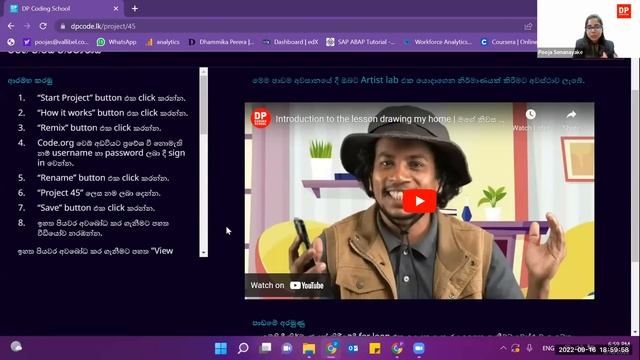Open the Workforce Analytics bookmark
Viewport: 640px width, 360px height.
pos(438,42)
